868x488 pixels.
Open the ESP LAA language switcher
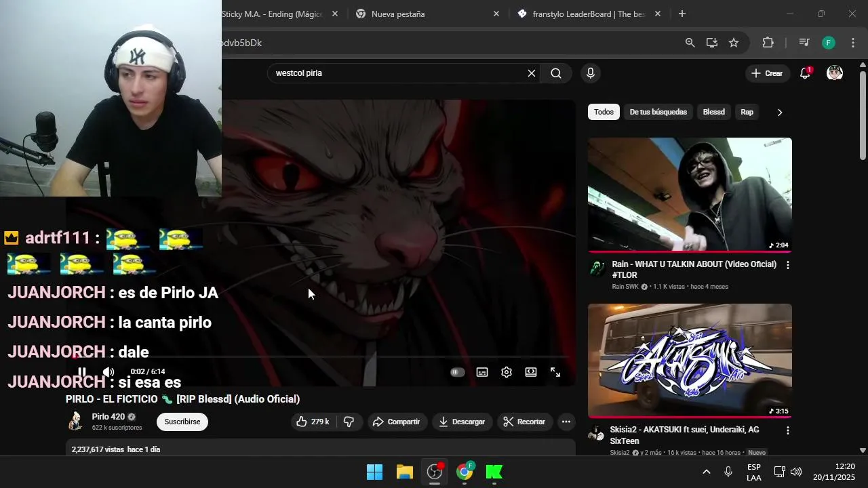coord(753,472)
